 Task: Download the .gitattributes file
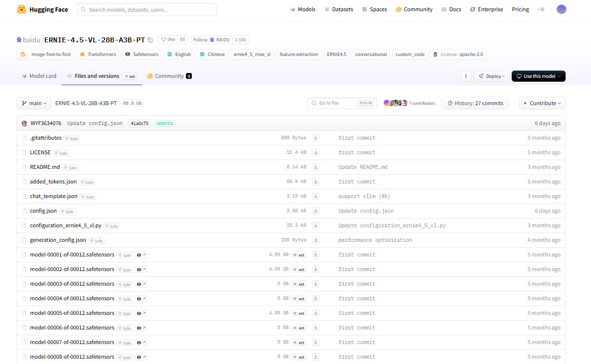315,138
